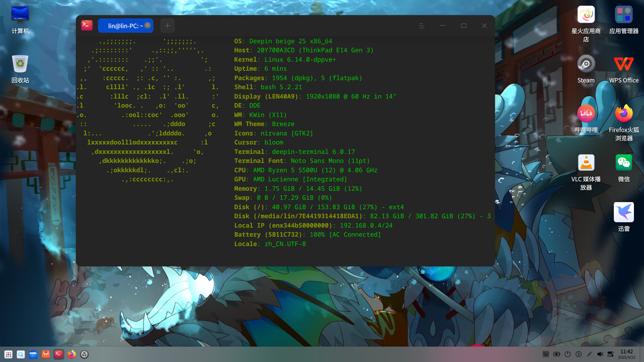Screen dimensions: 644x362
Task: Click the 'Disk (/media/lin/7E4419314418EDA1)' line
Action: (362, 216)
